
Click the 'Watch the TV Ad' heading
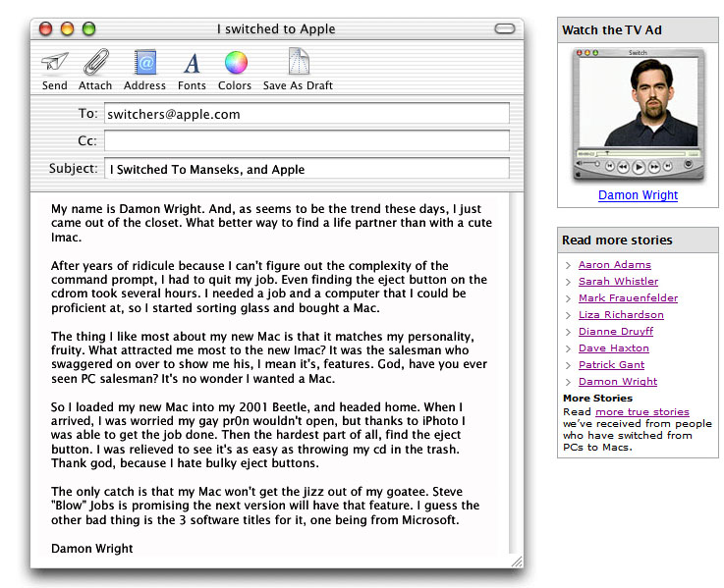612,30
